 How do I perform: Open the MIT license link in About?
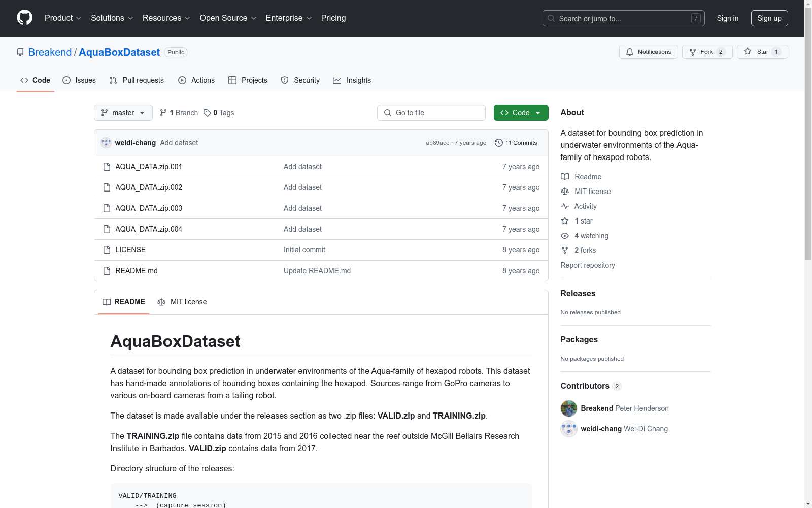click(586, 192)
